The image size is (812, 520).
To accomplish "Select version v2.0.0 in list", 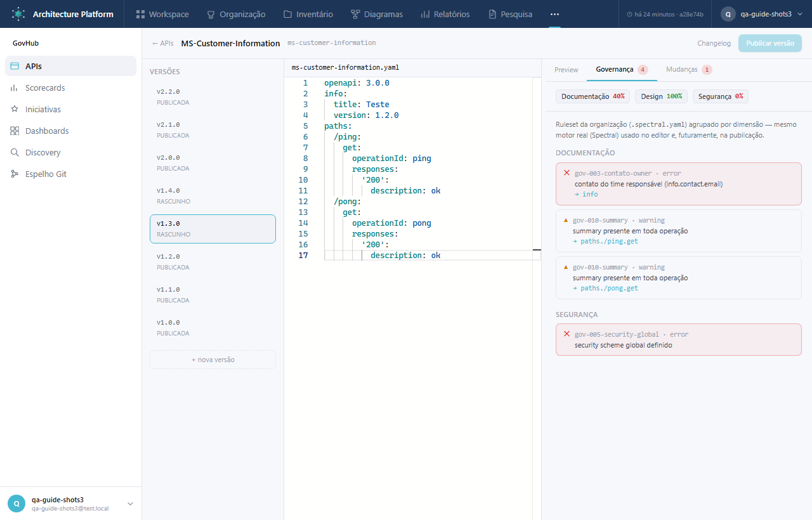I will [x=213, y=162].
